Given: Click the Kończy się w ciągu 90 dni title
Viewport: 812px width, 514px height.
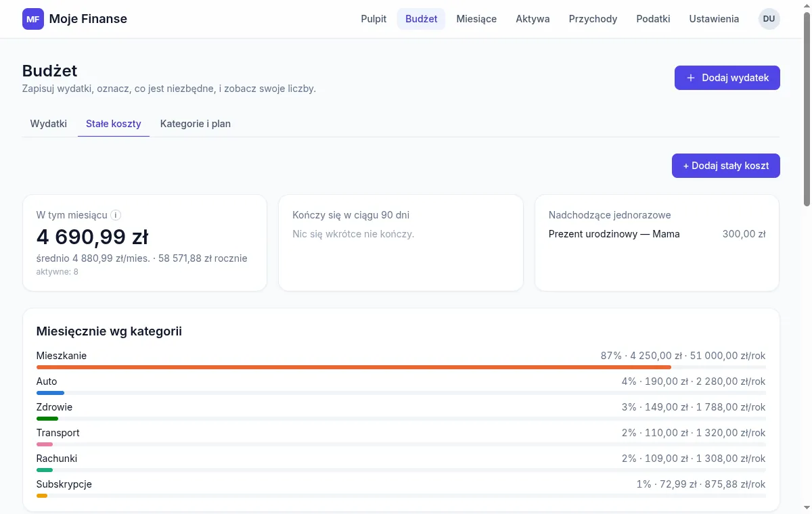Looking at the screenshot, I should click(x=351, y=215).
